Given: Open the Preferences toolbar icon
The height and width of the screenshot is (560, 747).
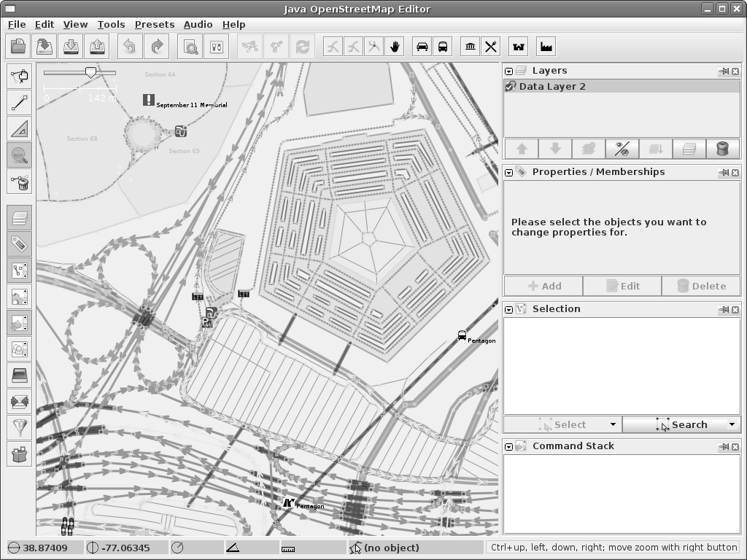Looking at the screenshot, I should coord(216,47).
